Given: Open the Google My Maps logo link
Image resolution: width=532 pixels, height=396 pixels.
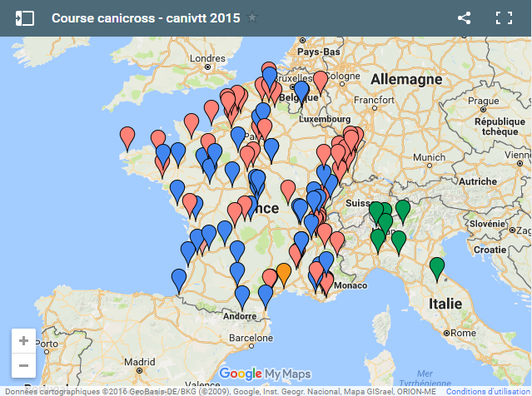Looking at the screenshot, I should point(265,374).
